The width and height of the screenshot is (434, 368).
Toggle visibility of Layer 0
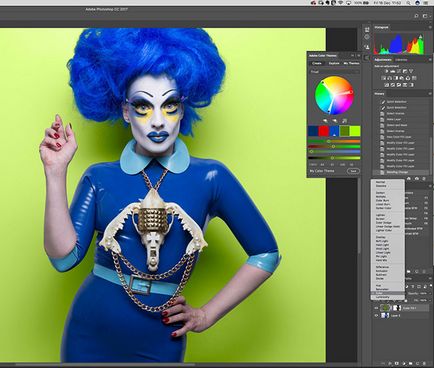376,315
